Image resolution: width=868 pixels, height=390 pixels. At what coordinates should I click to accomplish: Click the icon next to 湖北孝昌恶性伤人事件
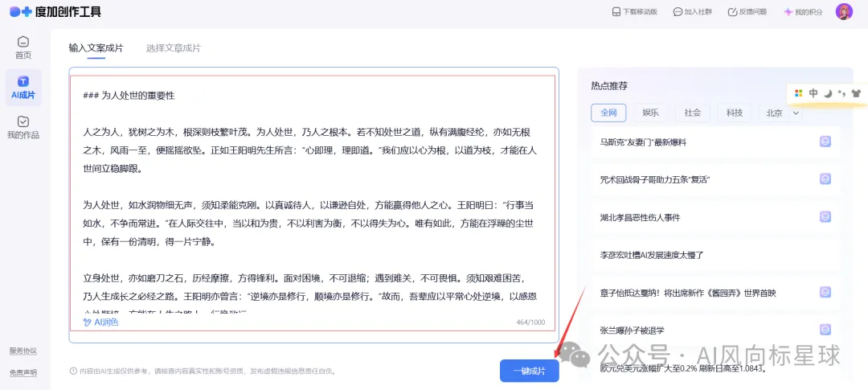pyautogui.click(x=825, y=216)
